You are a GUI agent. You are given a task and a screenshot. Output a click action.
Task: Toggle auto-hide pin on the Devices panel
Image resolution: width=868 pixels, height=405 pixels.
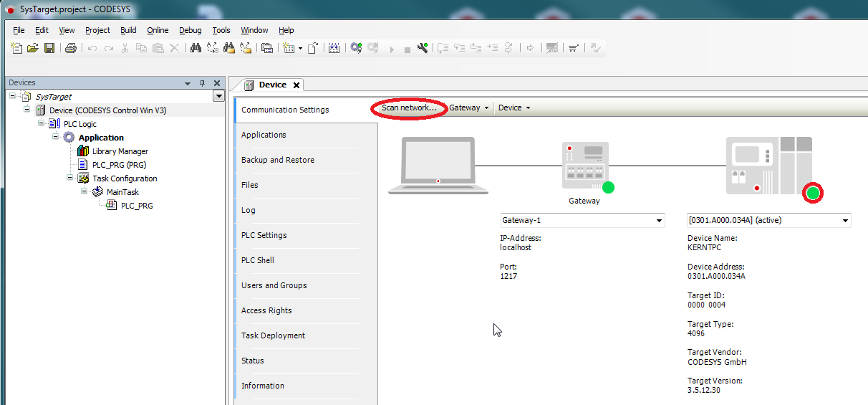click(202, 83)
